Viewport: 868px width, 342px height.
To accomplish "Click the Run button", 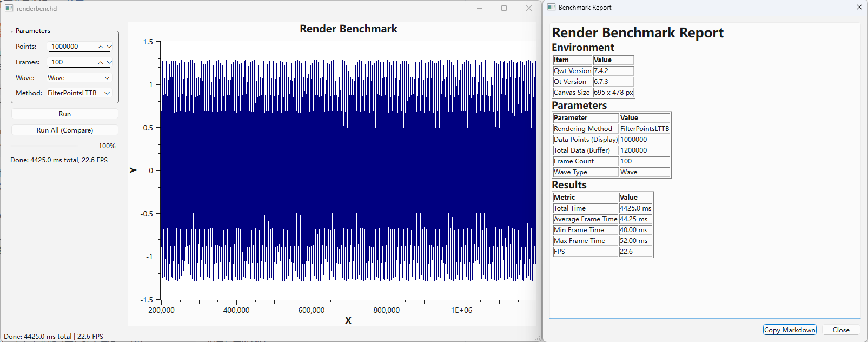I will pos(65,114).
